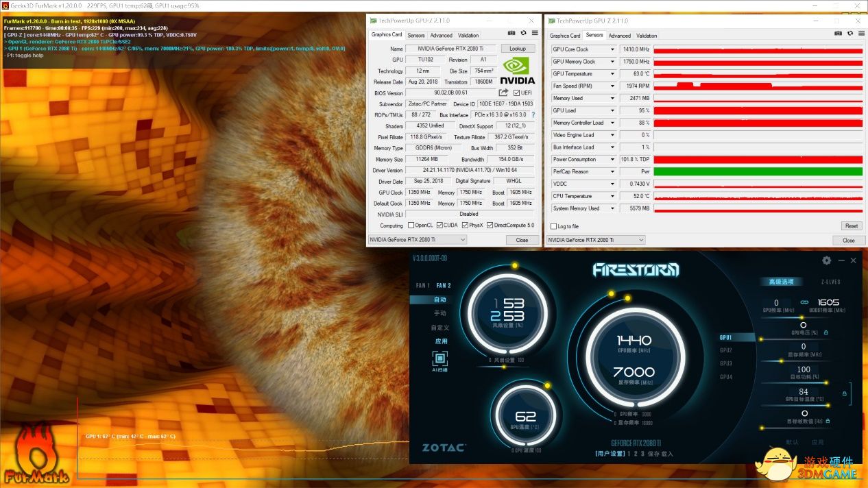Click the 目标功耗 power target slider handle

[826, 383]
